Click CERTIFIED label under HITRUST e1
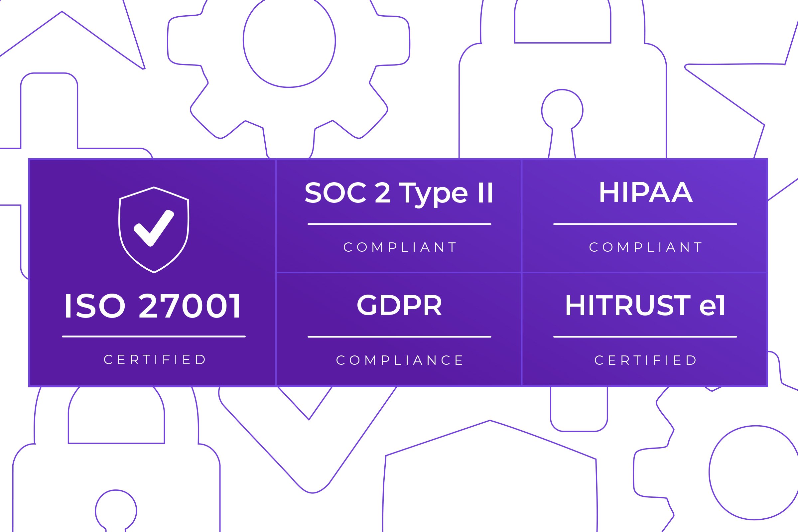Viewport: 798px width, 532px height. [645, 360]
